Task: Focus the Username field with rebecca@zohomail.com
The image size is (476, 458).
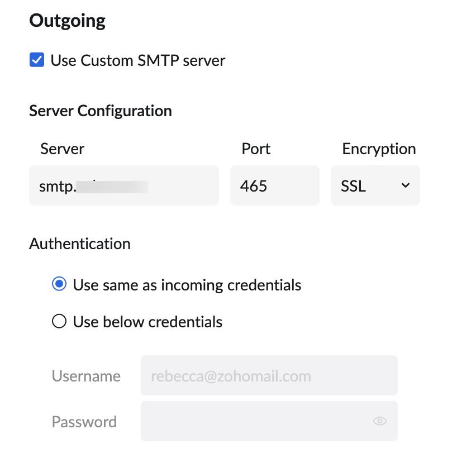Action: [269, 376]
